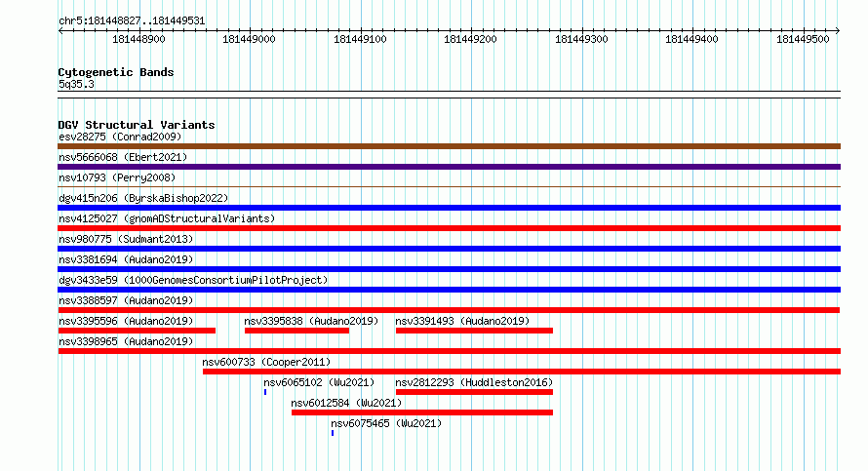
Task: Click ruler position 181449400
Action: (x=692, y=39)
